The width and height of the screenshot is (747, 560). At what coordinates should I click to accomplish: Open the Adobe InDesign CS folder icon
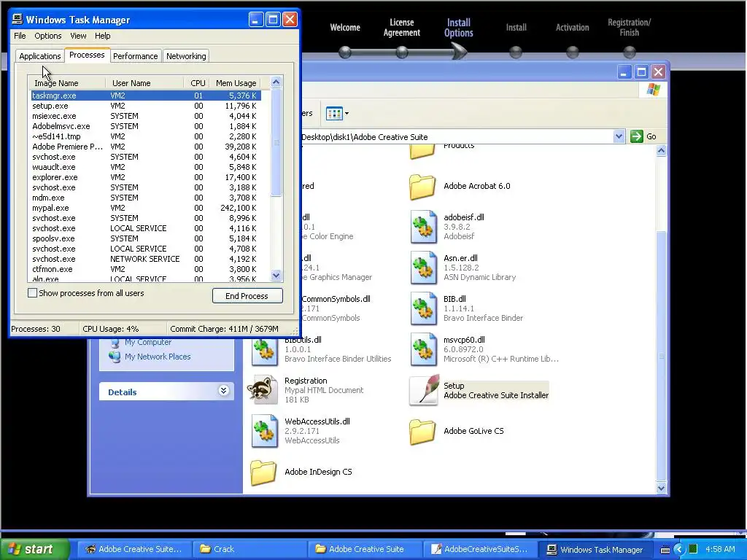[263, 472]
